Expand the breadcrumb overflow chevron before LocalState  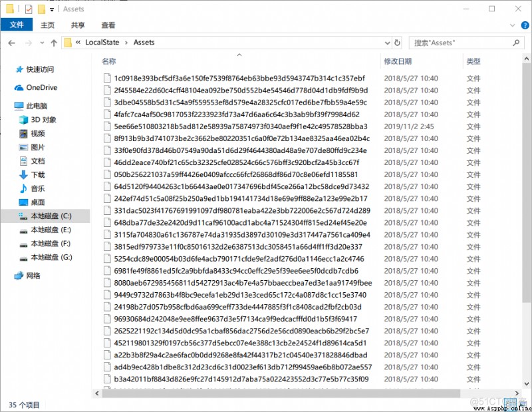point(78,43)
